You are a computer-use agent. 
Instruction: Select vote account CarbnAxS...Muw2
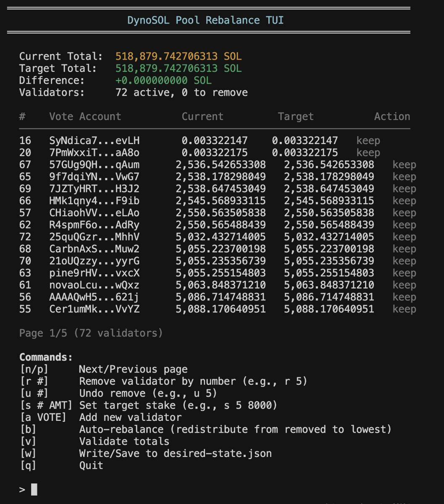pos(94,249)
